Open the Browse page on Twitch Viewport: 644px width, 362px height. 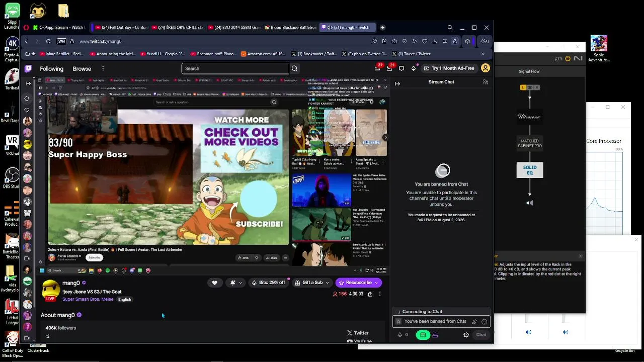pos(82,69)
